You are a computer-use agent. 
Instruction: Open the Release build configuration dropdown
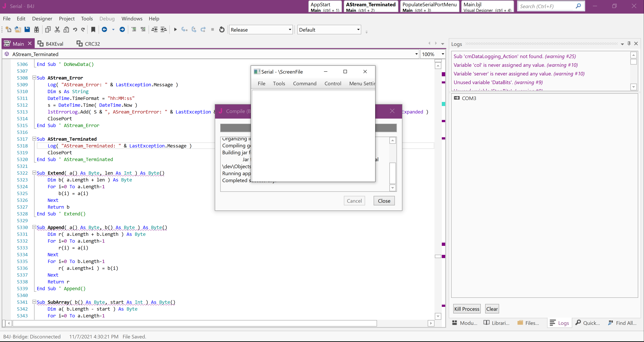290,30
